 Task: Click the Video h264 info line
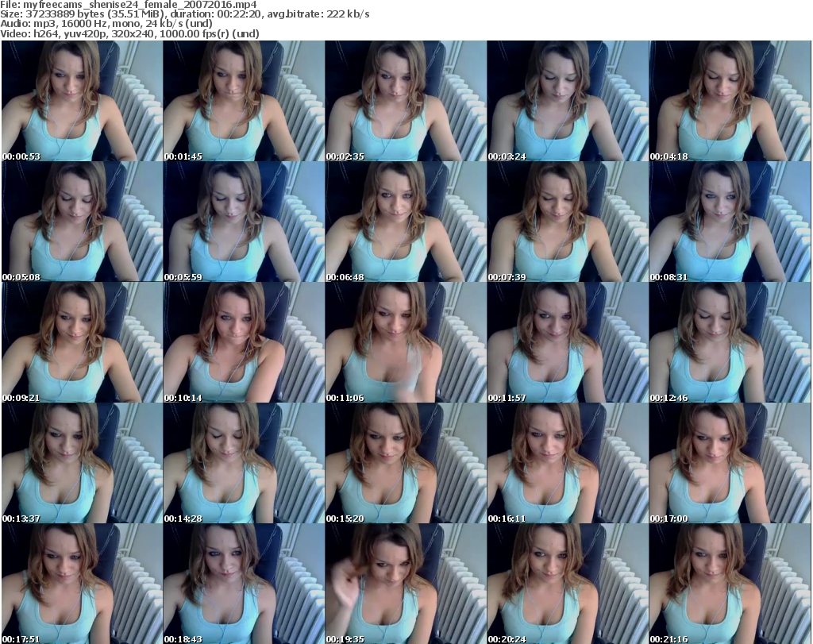click(x=129, y=33)
